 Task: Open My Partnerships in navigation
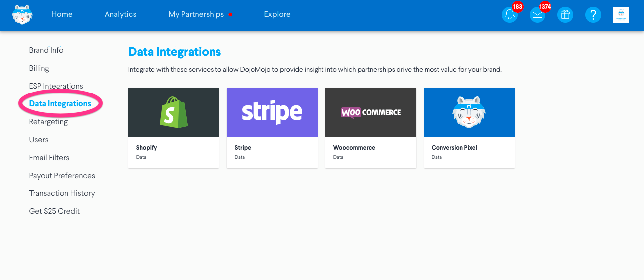coord(196,14)
